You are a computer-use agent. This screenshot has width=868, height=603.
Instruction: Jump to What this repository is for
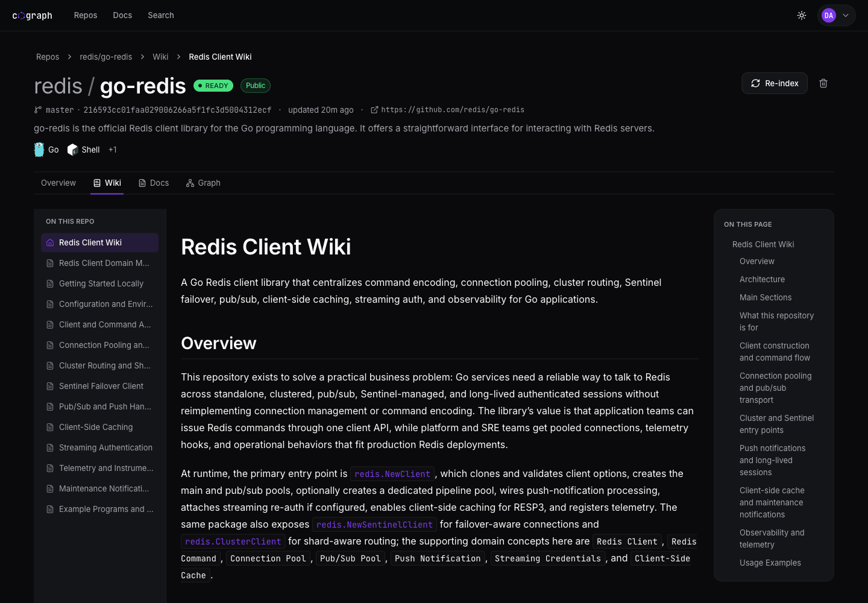click(x=777, y=321)
